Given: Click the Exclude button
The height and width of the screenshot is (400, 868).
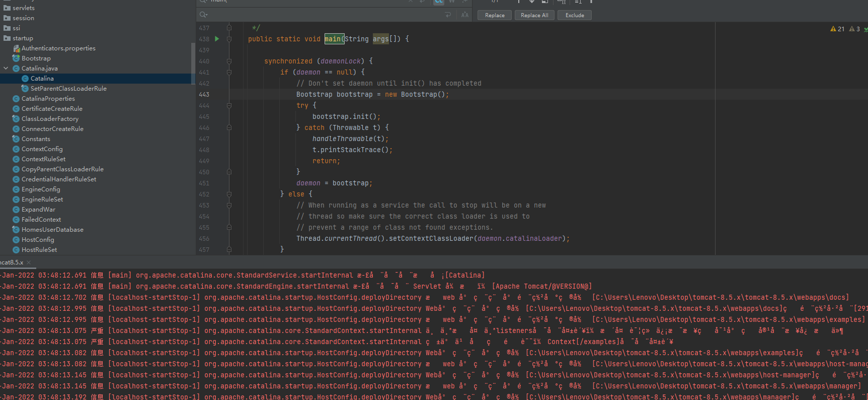Looking at the screenshot, I should tap(575, 15).
